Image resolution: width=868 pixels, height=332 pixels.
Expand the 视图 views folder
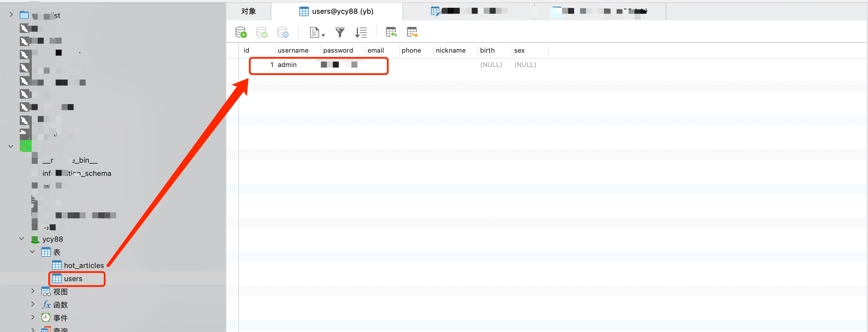33,291
